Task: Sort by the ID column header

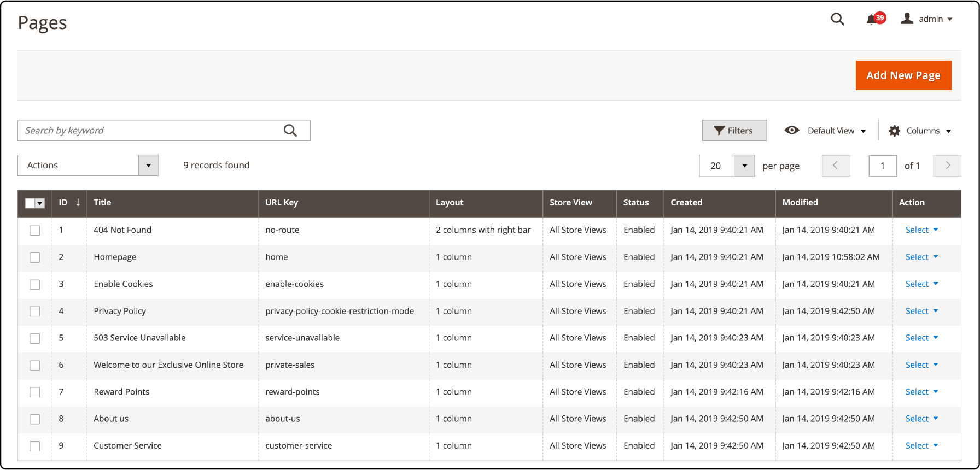Action: (69, 203)
